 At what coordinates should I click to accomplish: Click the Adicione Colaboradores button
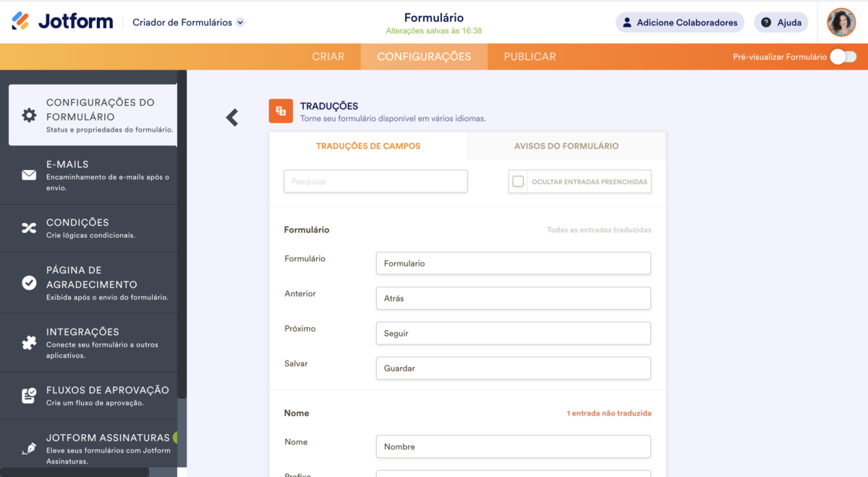pyautogui.click(x=680, y=22)
